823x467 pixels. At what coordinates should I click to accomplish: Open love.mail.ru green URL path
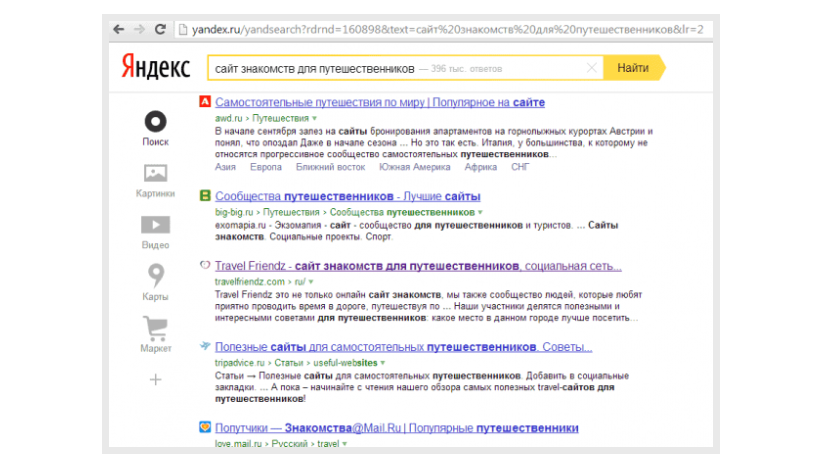pos(277,444)
